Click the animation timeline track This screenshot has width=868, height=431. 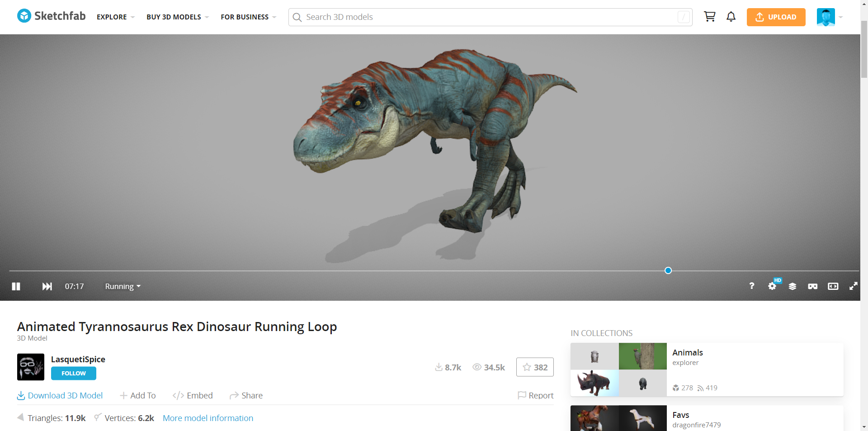[x=434, y=271]
